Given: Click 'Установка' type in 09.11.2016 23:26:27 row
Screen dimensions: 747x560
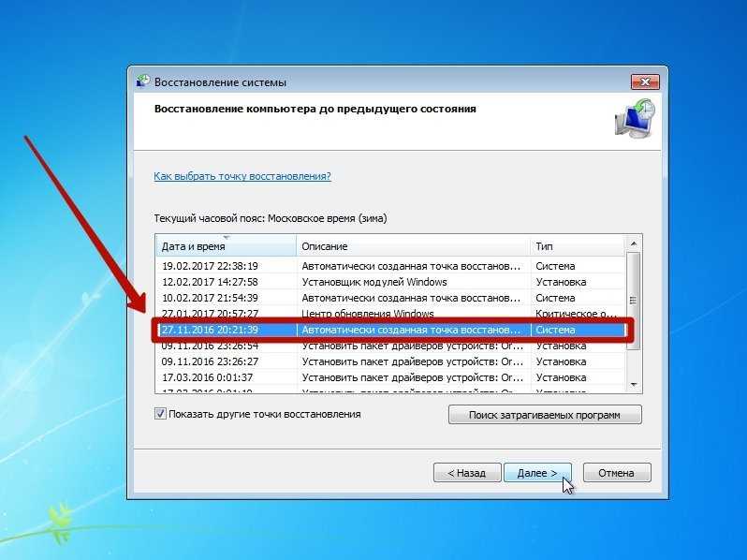Looking at the screenshot, I should pos(561,361).
